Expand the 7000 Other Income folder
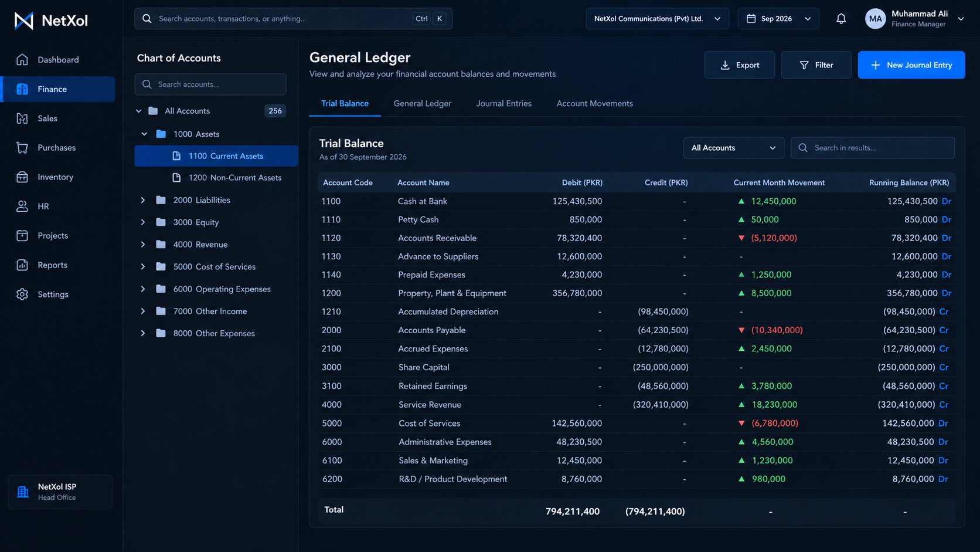 click(x=143, y=311)
